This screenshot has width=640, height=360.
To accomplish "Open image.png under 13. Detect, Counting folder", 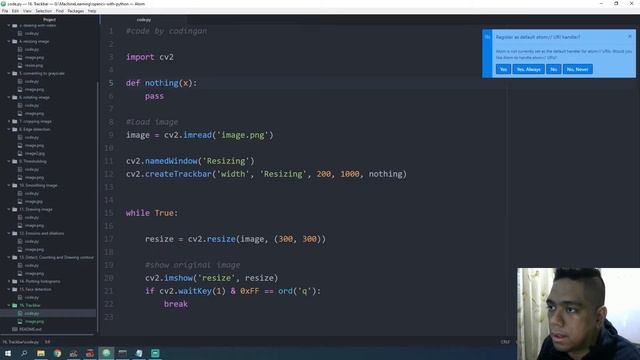I will [x=34, y=273].
